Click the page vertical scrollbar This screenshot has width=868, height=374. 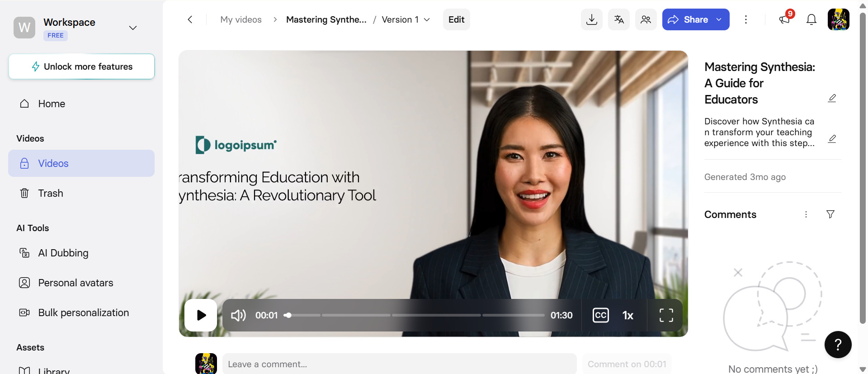point(863,167)
